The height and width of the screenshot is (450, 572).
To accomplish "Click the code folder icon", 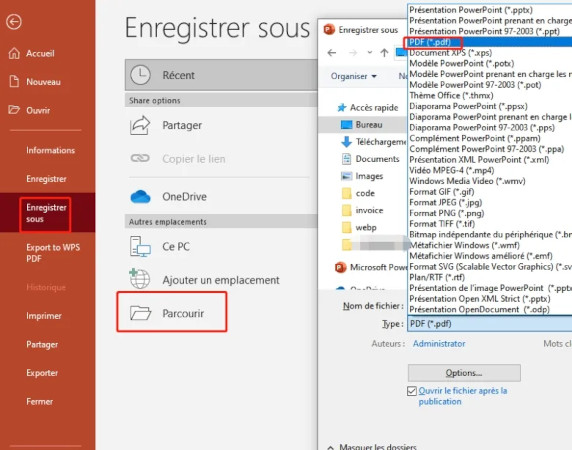I will (x=347, y=193).
